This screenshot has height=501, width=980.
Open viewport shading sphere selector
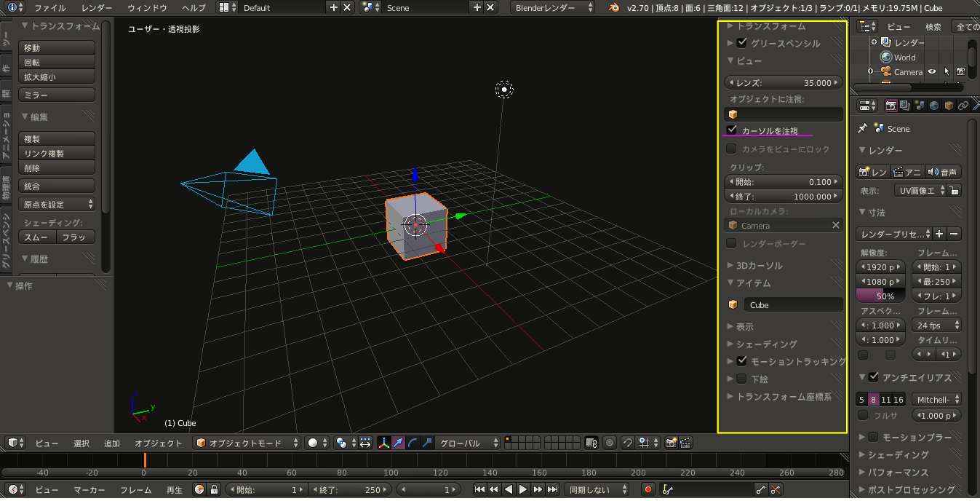[x=316, y=443]
